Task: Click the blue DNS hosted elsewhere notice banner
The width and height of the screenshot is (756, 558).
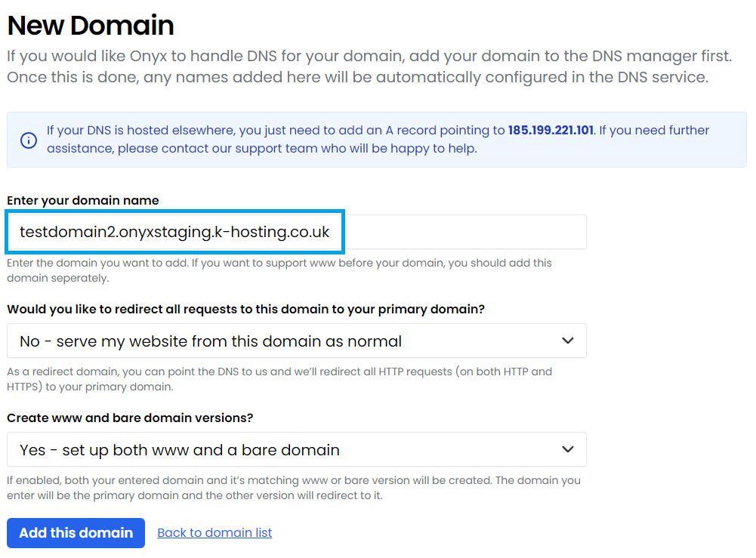Action: (x=377, y=140)
